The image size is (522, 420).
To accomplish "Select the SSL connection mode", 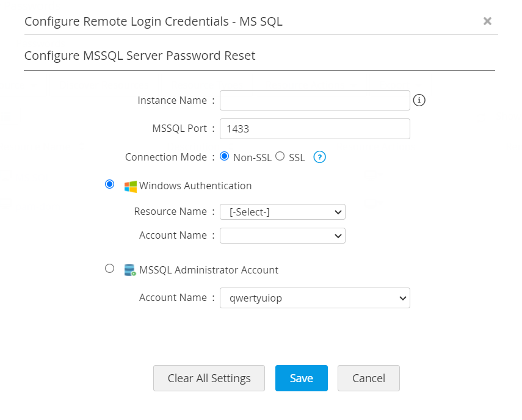I will click(280, 156).
